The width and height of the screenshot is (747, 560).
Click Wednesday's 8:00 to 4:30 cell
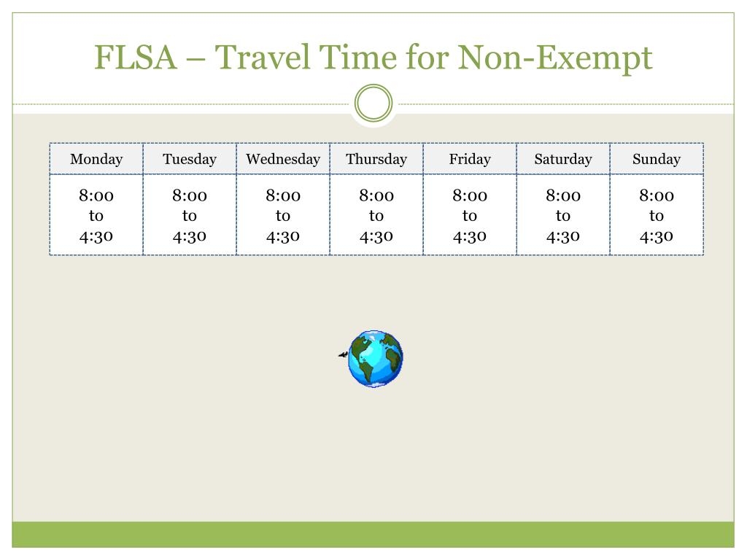[283, 215]
